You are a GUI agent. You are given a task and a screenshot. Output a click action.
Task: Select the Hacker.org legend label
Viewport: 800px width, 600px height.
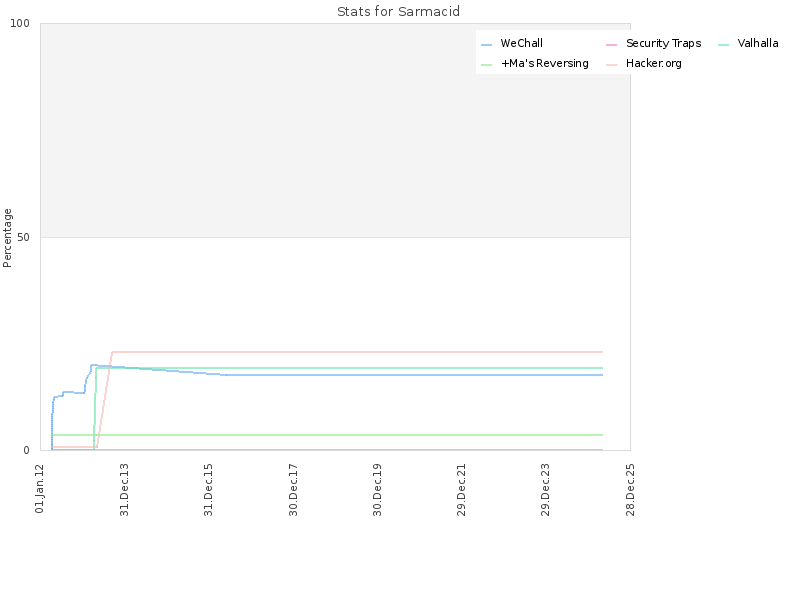click(x=654, y=63)
